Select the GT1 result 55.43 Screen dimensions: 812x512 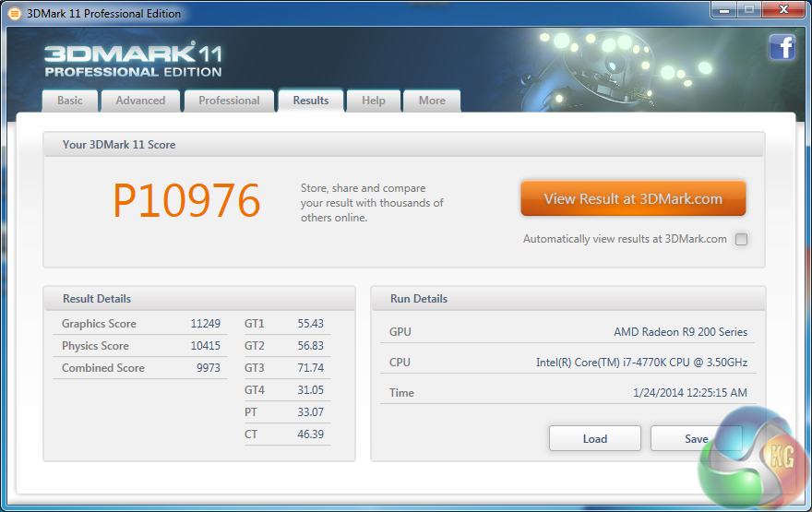(x=310, y=324)
